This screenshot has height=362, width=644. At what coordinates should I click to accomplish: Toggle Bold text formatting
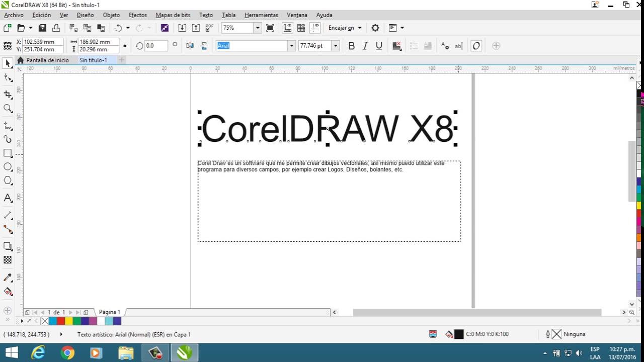[351, 46]
